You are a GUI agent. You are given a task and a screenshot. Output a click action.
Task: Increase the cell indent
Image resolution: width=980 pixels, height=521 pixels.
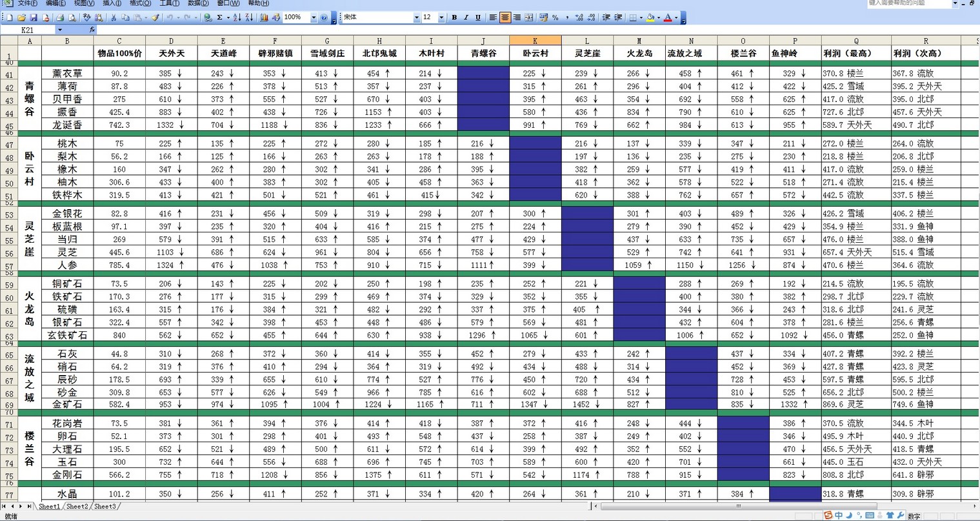tap(618, 17)
